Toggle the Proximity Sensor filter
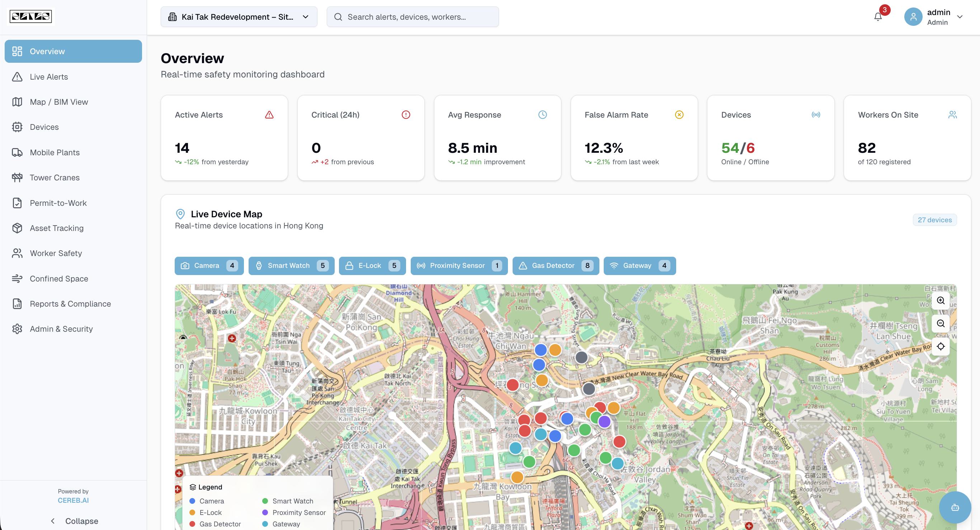Image resolution: width=980 pixels, height=530 pixels. 459,265
